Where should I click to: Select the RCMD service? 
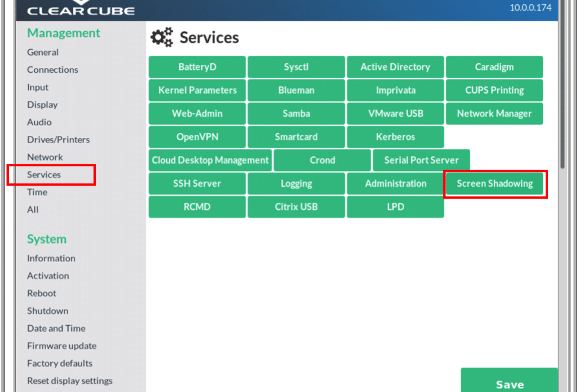(x=197, y=207)
